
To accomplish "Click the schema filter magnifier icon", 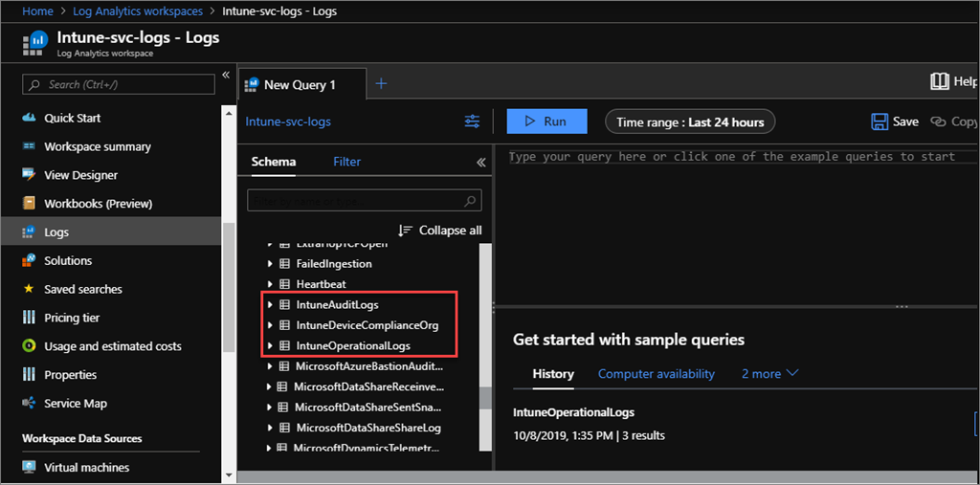I will coord(471,202).
